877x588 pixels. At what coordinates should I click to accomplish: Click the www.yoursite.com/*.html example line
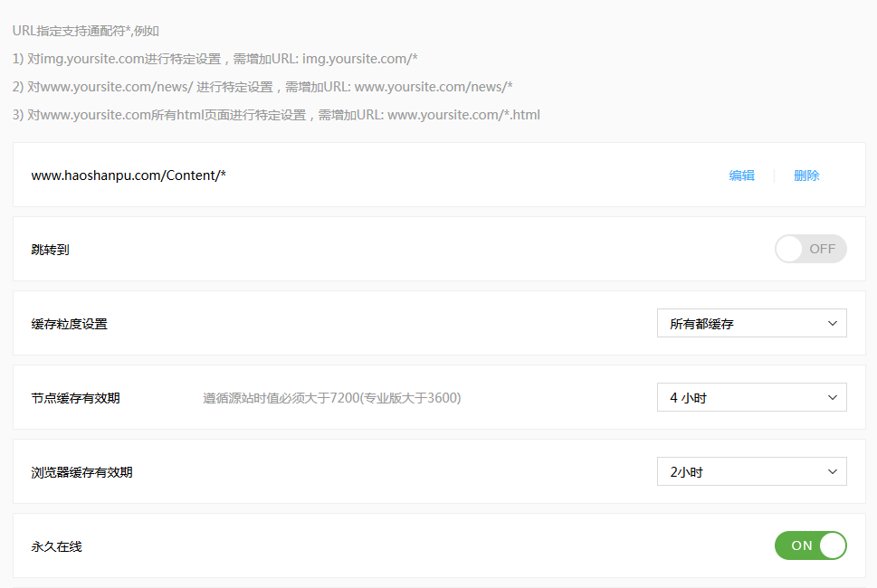276,115
